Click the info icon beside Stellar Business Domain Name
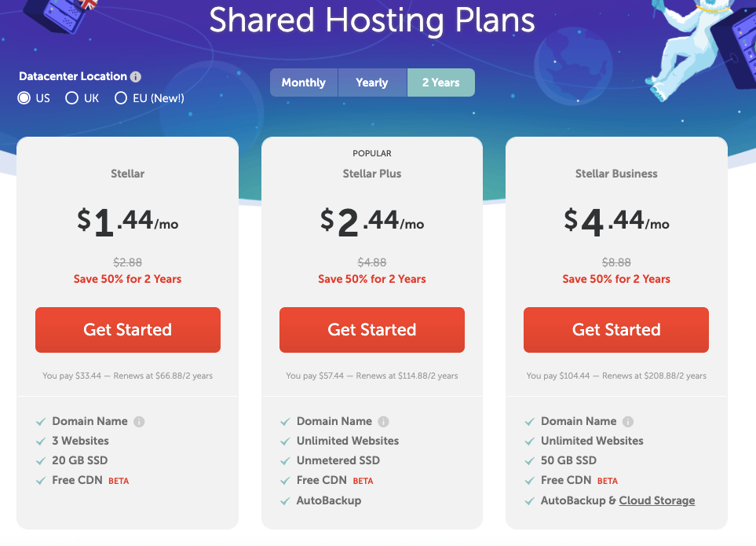Screen dimensions: 756x546 [x=627, y=421]
